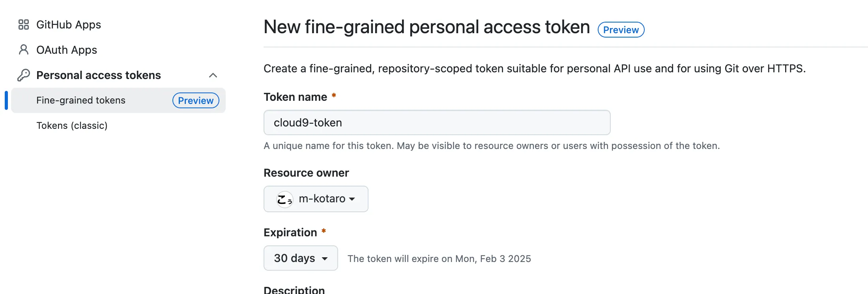Switch to Tokens (classic)

click(x=72, y=126)
